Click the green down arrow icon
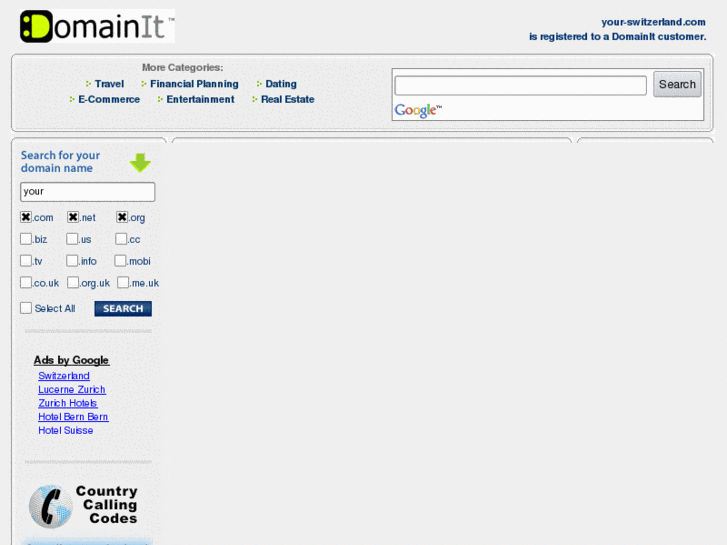Viewport: 727px width, 545px height. tap(140, 162)
